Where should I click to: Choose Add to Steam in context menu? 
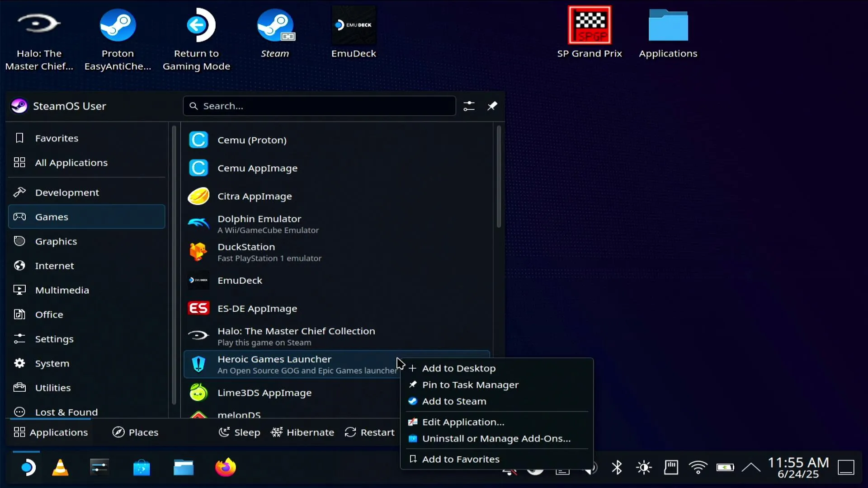497,401
